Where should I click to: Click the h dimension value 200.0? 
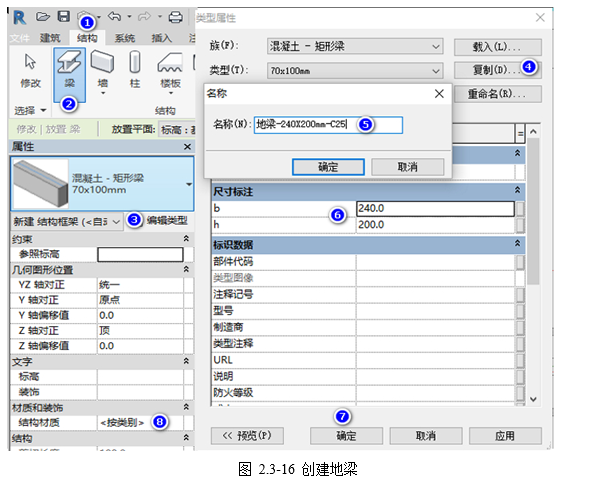(x=435, y=225)
